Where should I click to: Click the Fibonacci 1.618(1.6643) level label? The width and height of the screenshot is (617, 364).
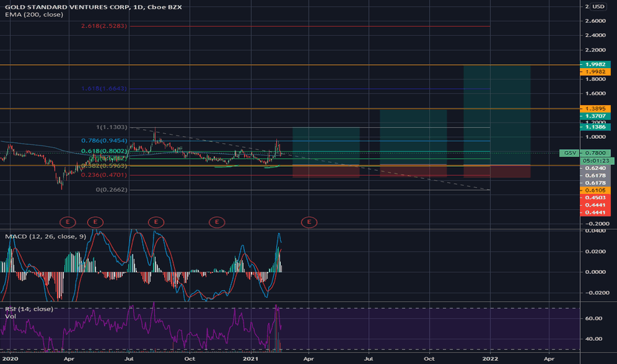click(x=105, y=89)
